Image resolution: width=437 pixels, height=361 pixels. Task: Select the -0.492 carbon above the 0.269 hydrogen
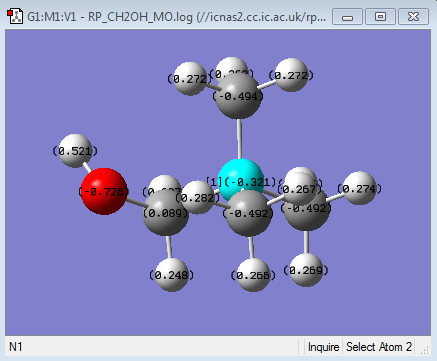point(307,209)
